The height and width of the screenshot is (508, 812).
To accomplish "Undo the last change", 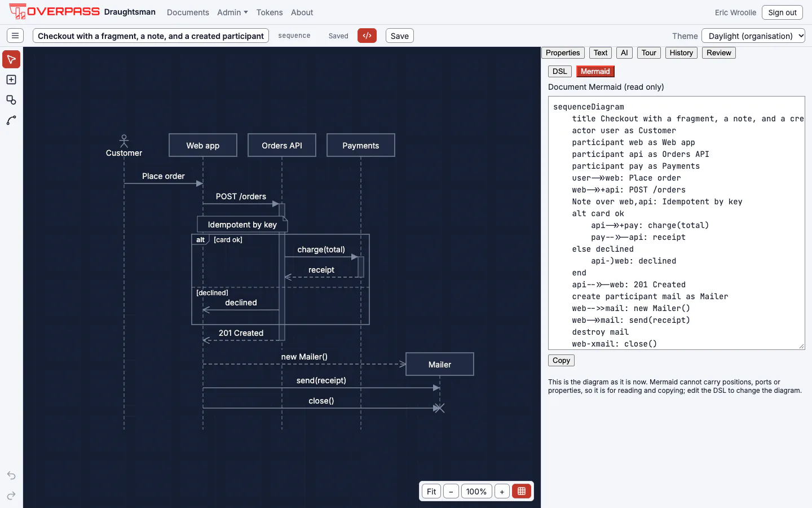I will [x=11, y=475].
